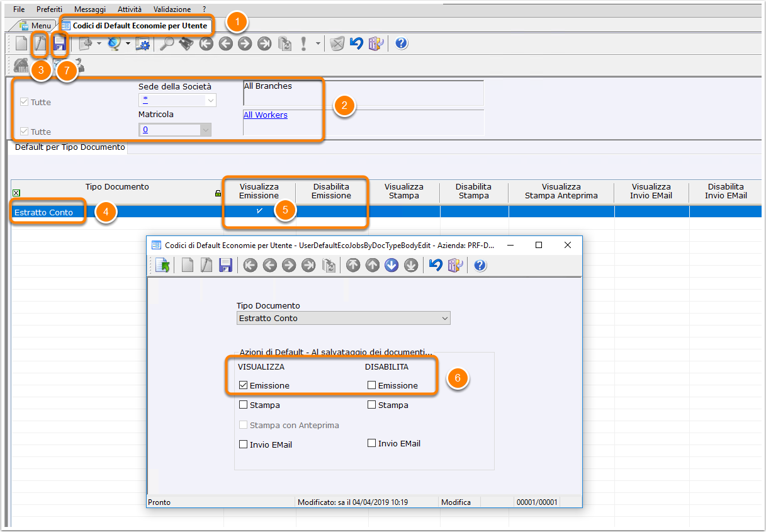Go to next record in main toolbar

[x=245, y=43]
